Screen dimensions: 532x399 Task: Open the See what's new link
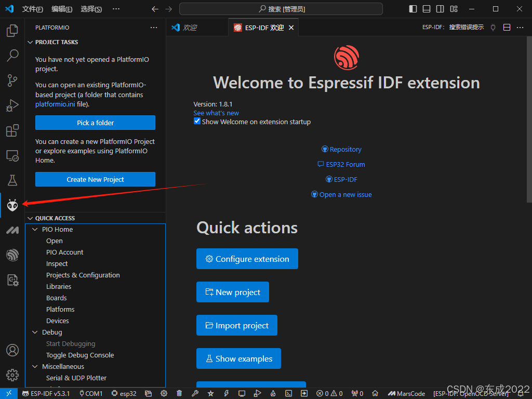(x=216, y=113)
